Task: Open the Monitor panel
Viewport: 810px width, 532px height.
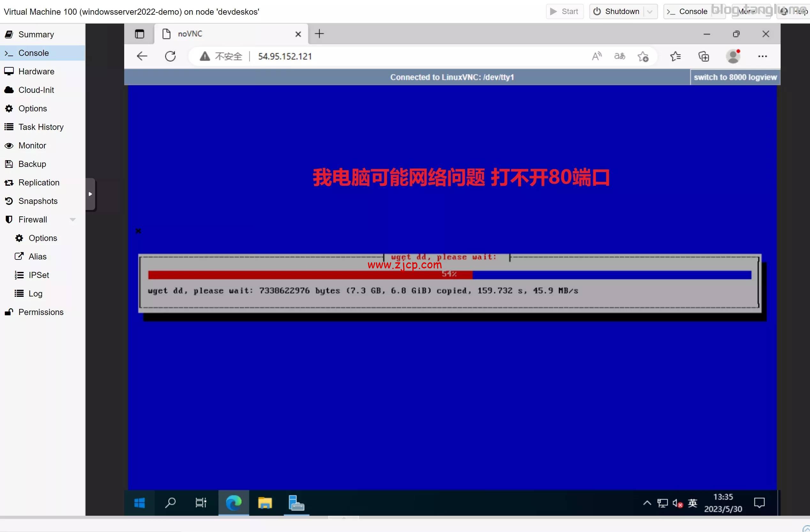Action: (x=32, y=145)
